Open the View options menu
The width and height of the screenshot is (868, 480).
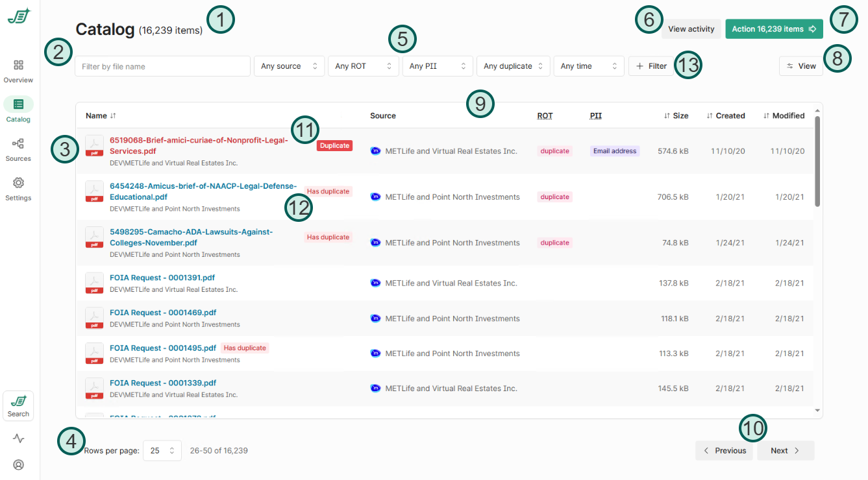[x=801, y=66]
